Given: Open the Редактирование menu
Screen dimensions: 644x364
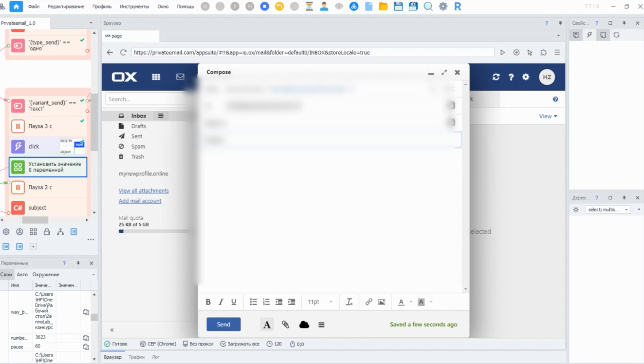Looking at the screenshot, I should 66,7.
